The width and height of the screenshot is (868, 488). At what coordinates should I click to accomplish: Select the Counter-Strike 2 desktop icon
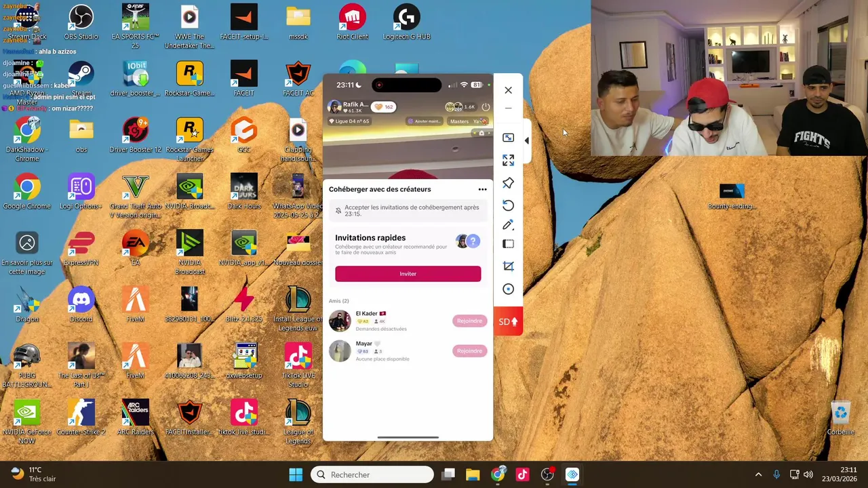click(x=81, y=418)
